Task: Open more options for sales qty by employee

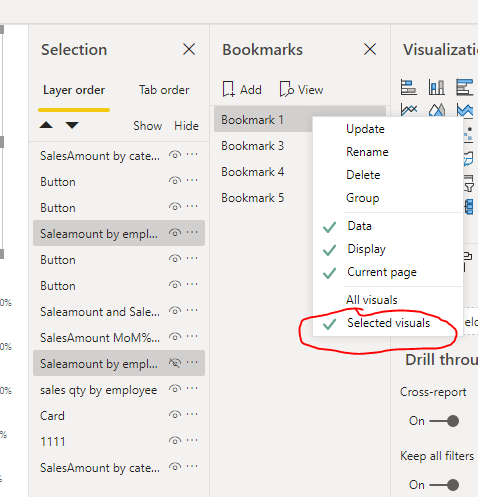Action: (x=192, y=389)
